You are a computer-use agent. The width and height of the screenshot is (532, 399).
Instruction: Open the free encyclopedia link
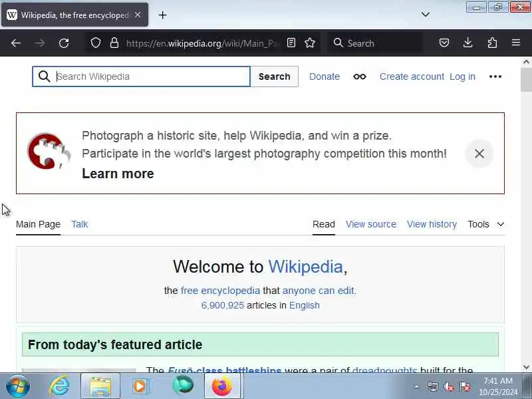pos(220,291)
